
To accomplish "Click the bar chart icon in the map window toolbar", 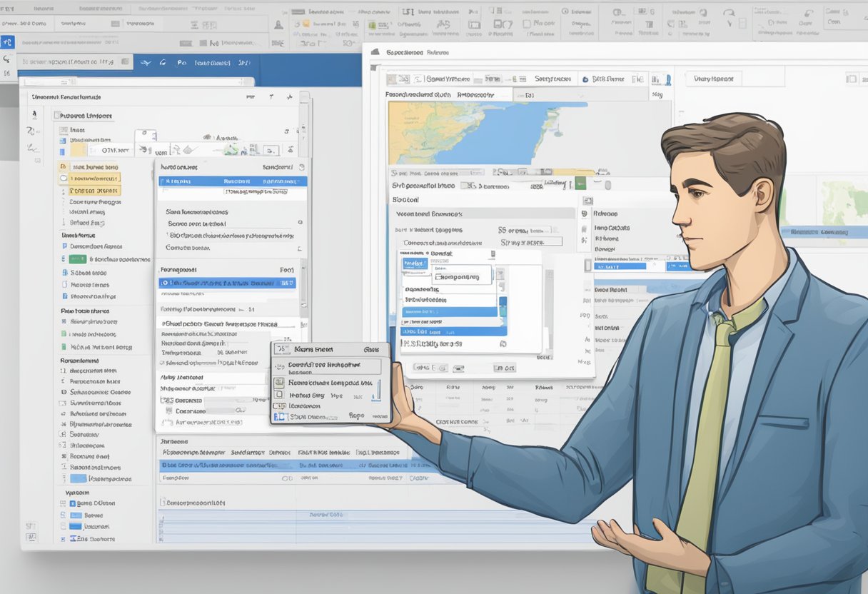I will tap(657, 80).
